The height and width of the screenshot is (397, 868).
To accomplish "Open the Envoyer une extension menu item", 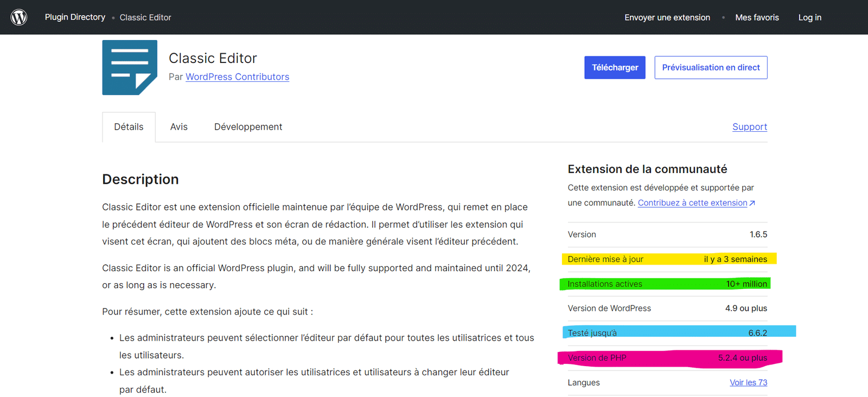I will tap(667, 17).
